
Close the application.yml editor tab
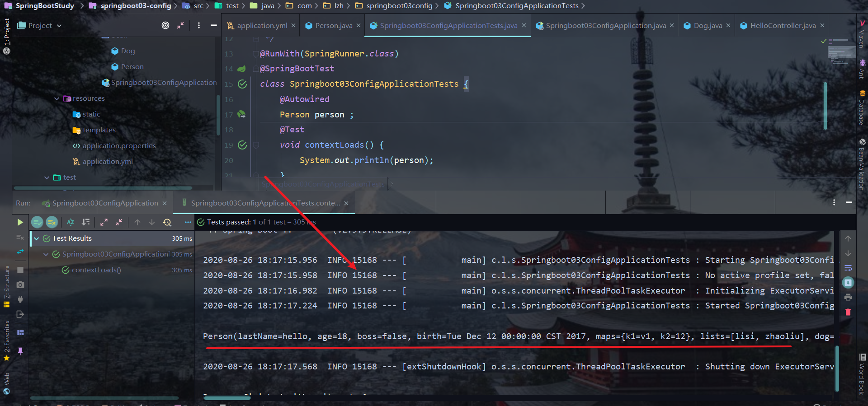pos(293,26)
